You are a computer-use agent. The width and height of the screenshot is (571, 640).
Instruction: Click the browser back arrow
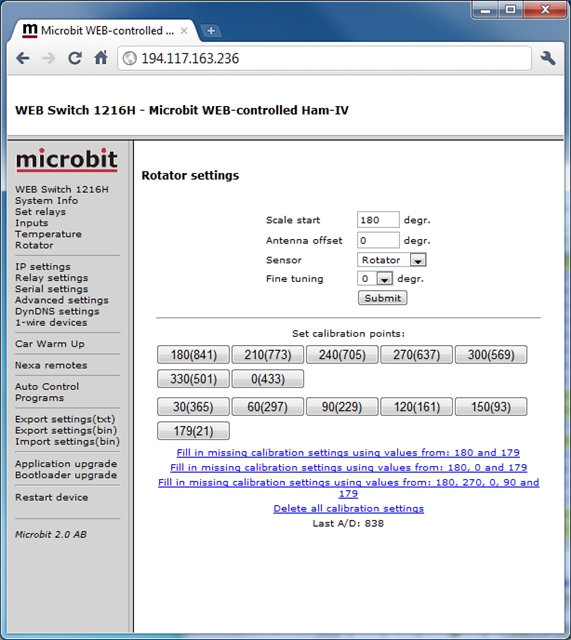pos(23,58)
